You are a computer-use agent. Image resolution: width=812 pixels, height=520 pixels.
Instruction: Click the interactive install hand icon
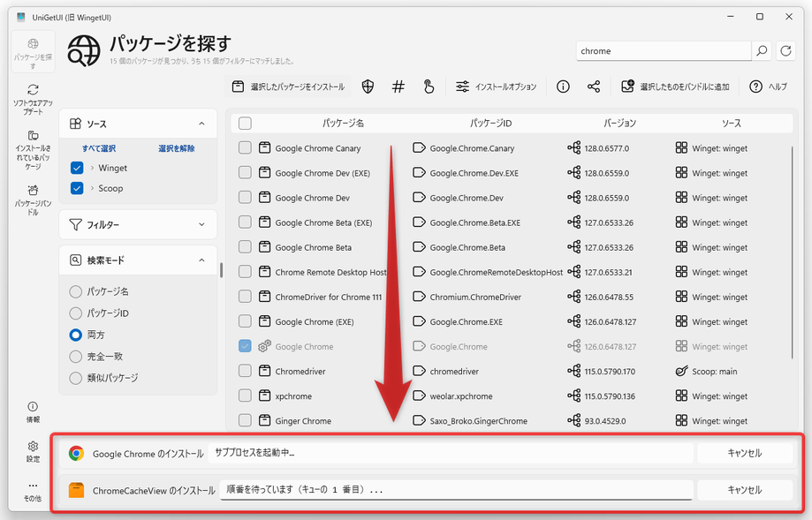[x=429, y=87]
